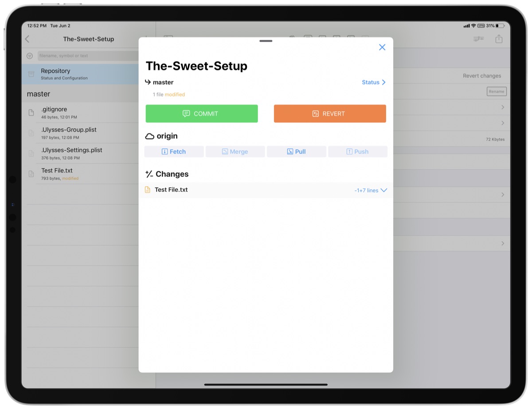The image size is (532, 410).
Task: Tap the plus-minus Changes icon
Action: [x=149, y=174]
